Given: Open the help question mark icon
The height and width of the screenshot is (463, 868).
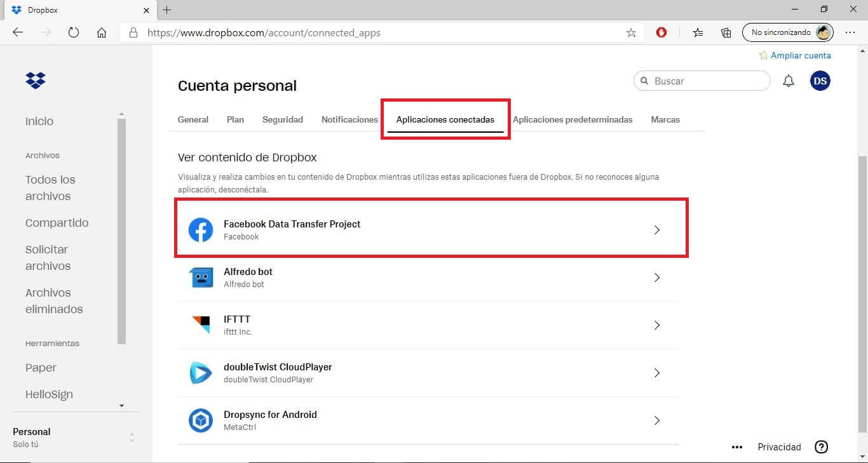Looking at the screenshot, I should pos(822,447).
